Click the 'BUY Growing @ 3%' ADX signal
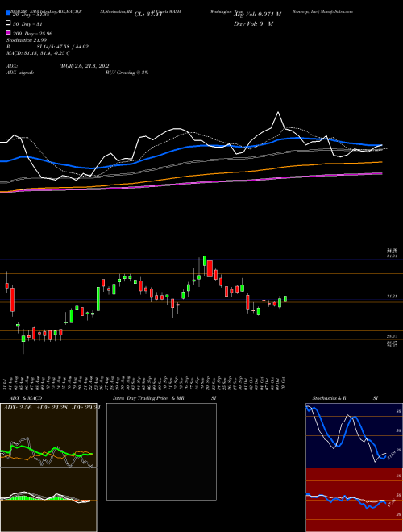This screenshot has height=532, width=403. pyautogui.click(x=127, y=73)
